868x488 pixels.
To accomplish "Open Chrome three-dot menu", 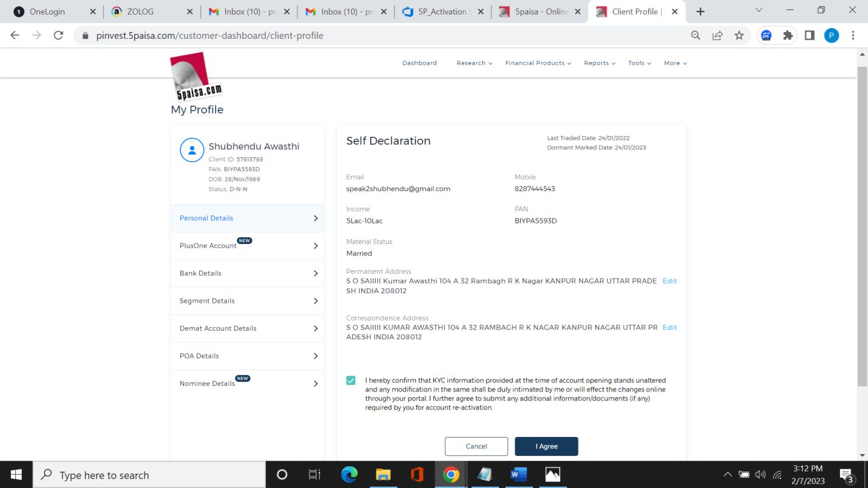I will pos(853,35).
